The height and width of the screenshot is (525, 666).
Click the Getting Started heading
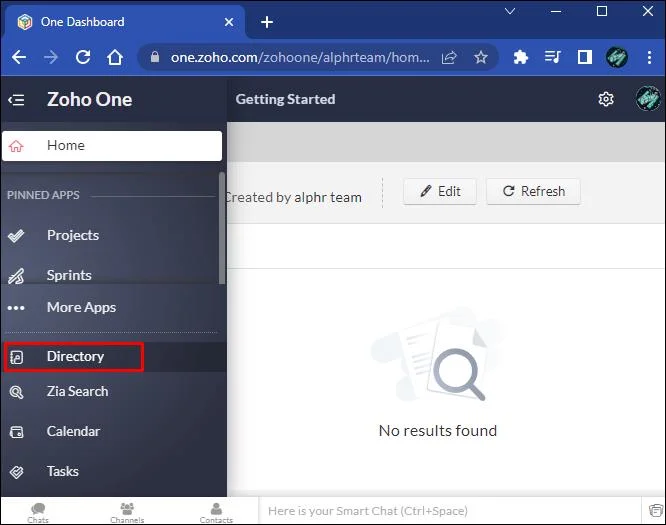[x=285, y=99]
